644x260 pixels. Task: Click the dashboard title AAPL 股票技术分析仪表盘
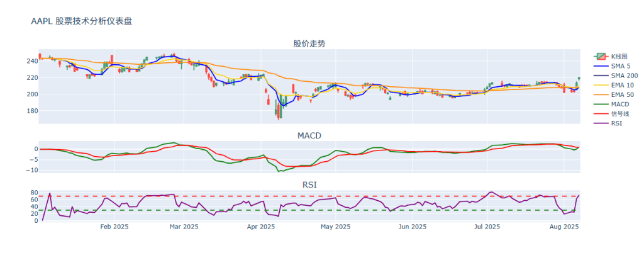pos(81,21)
